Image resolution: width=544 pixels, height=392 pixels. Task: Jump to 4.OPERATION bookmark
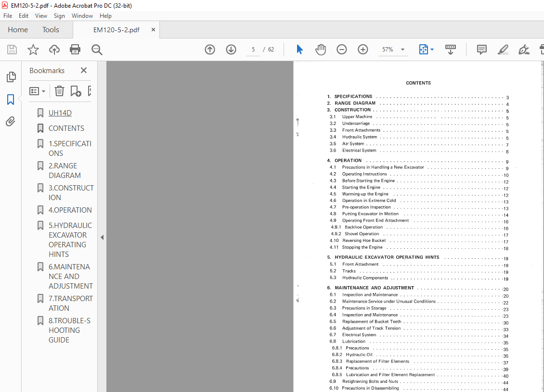(x=70, y=210)
